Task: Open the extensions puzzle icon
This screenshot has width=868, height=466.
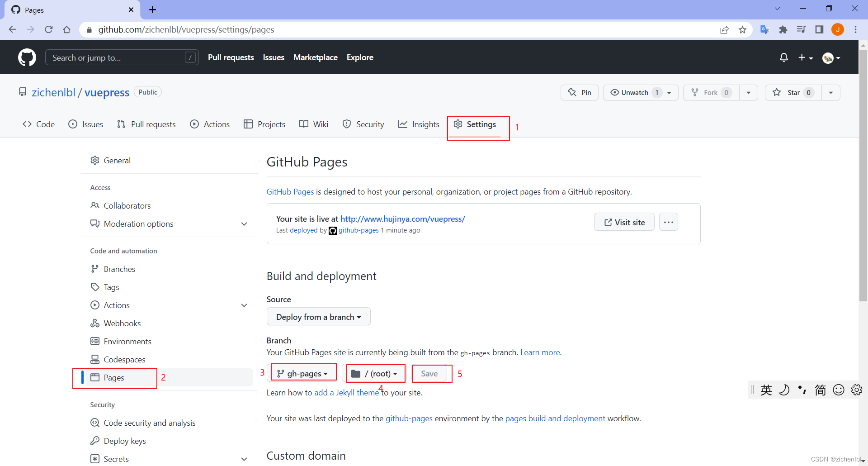Action: [x=783, y=29]
